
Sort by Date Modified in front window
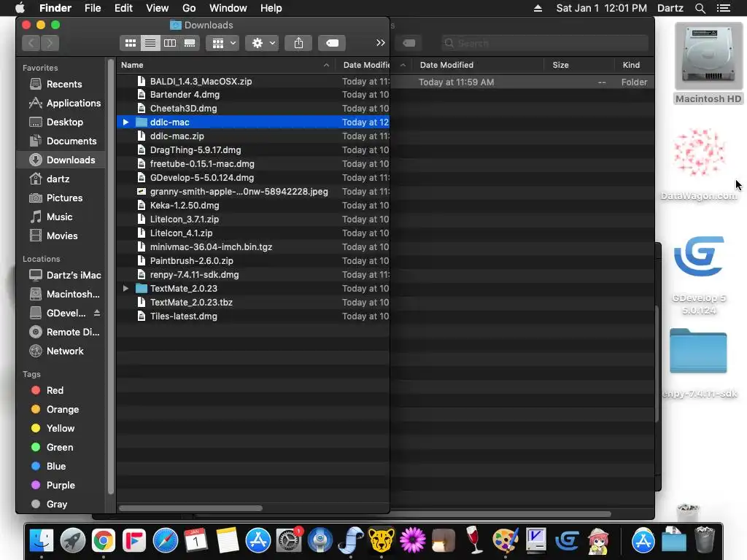coord(365,65)
